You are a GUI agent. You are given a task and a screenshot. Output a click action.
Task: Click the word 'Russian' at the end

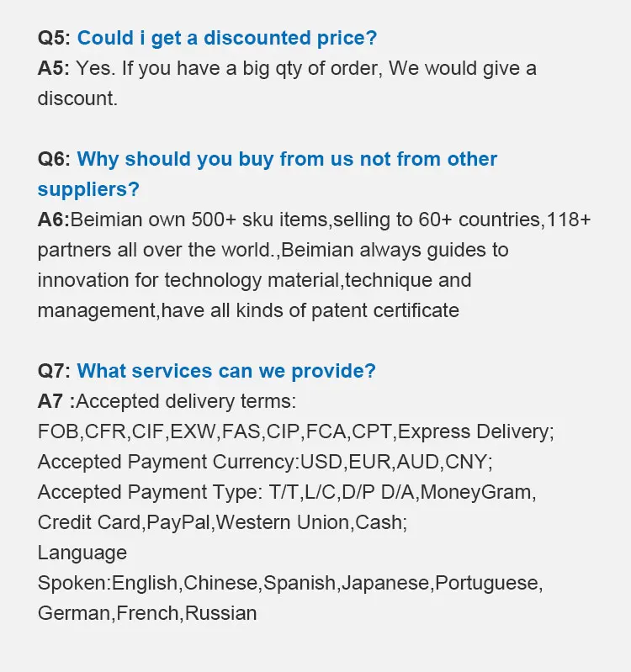[x=220, y=613]
